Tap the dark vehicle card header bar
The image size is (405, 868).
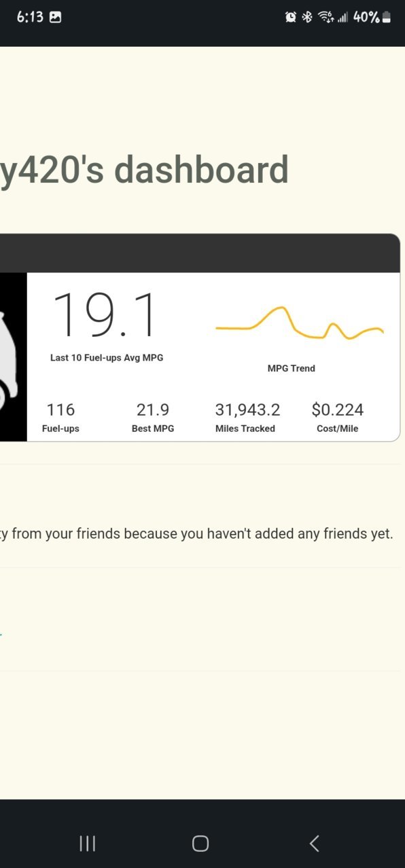pyautogui.click(x=200, y=253)
